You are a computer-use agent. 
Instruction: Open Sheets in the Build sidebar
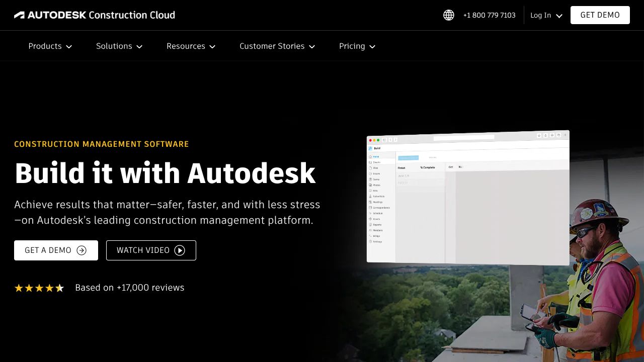pyautogui.click(x=376, y=162)
